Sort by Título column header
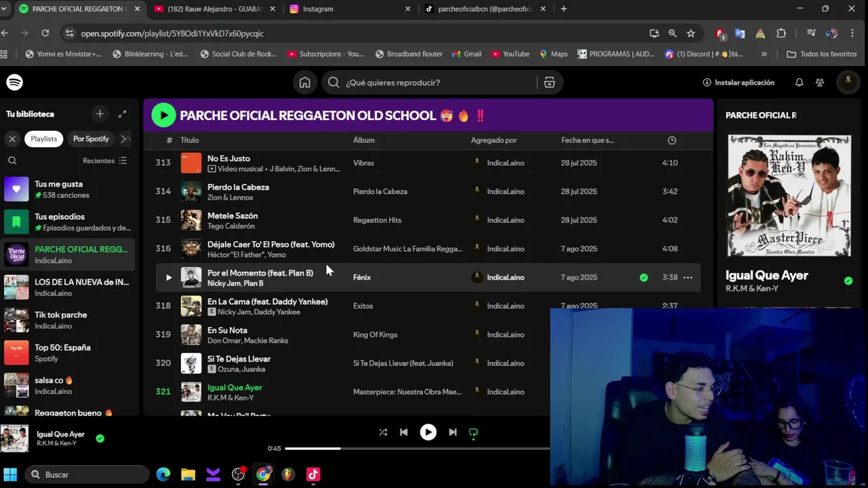This screenshot has width=868, height=488. click(x=189, y=140)
